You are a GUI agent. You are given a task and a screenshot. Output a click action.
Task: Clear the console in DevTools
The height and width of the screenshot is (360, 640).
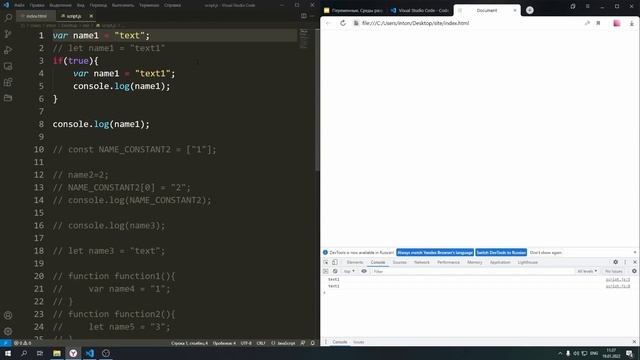coord(335,271)
